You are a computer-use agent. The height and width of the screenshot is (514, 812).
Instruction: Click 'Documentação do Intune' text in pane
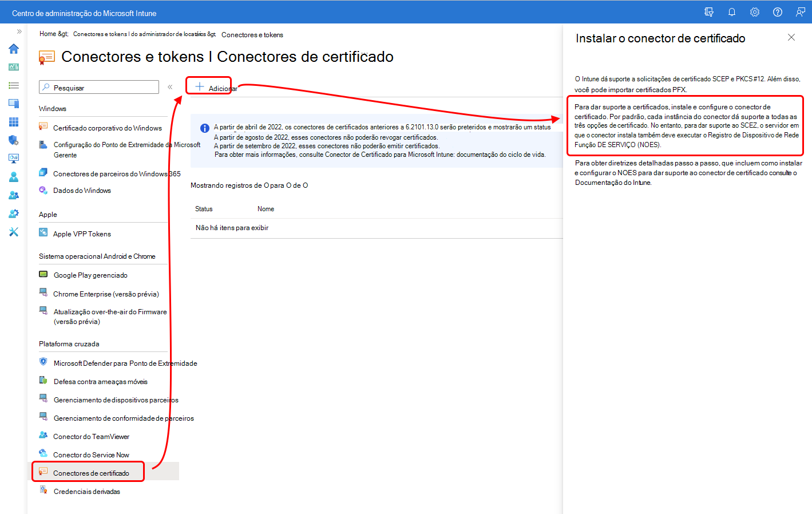point(613,183)
